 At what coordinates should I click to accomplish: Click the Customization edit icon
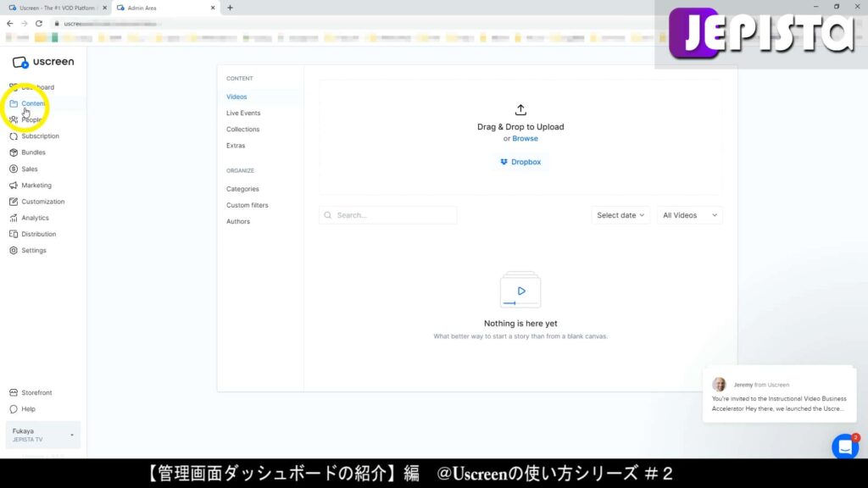coord(14,202)
